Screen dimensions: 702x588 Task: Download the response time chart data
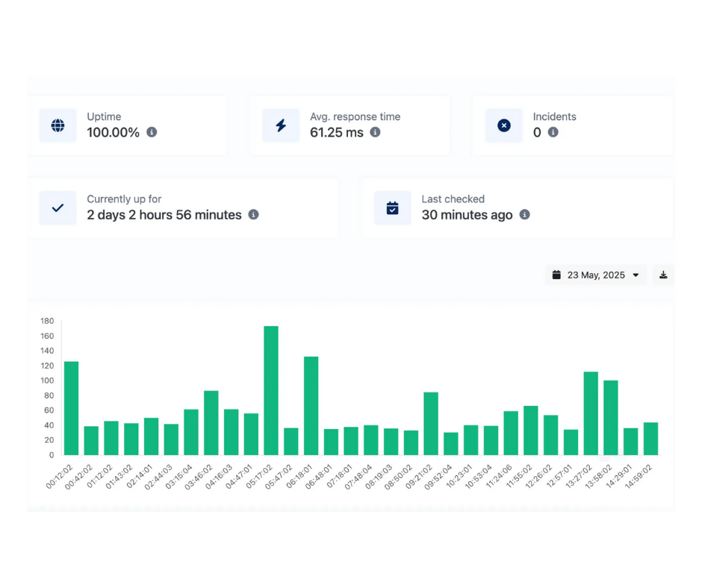663,275
